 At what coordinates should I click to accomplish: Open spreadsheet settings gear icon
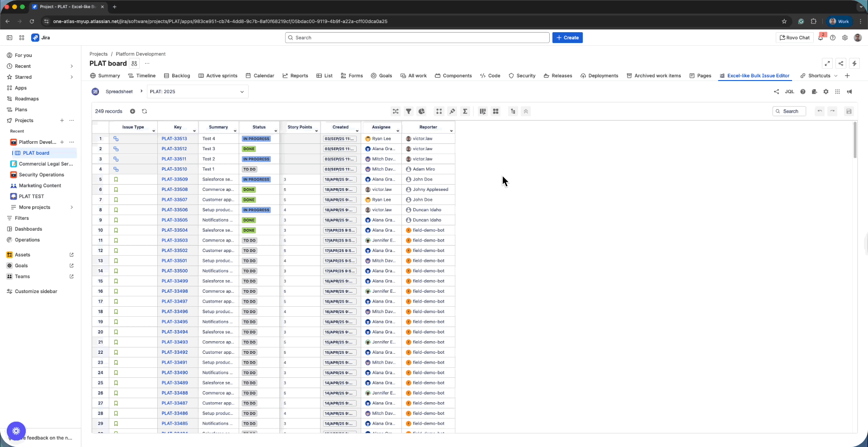pos(826,91)
